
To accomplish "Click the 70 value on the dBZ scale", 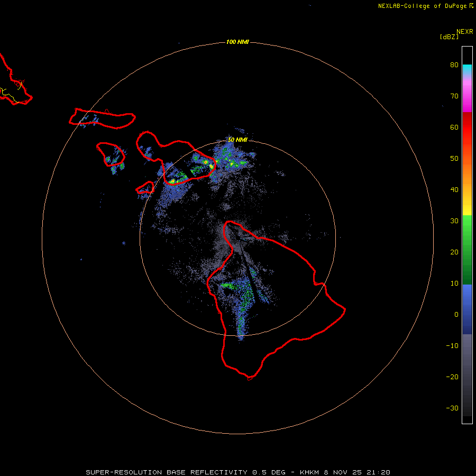I will click(x=454, y=96).
